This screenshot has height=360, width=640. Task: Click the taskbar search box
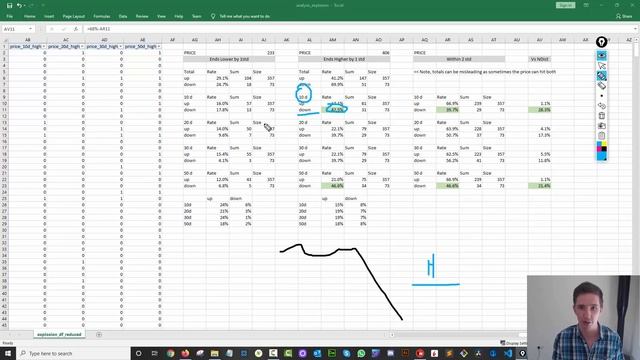(x=73, y=353)
